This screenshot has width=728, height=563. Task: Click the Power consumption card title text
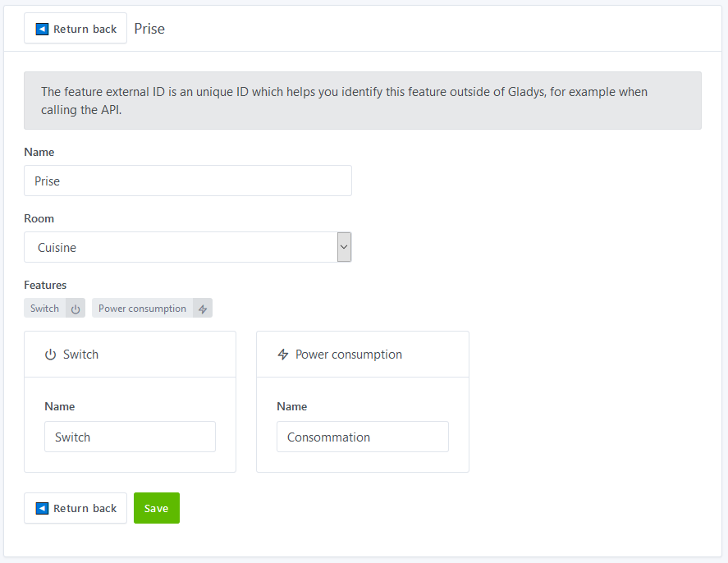pyautogui.click(x=349, y=355)
